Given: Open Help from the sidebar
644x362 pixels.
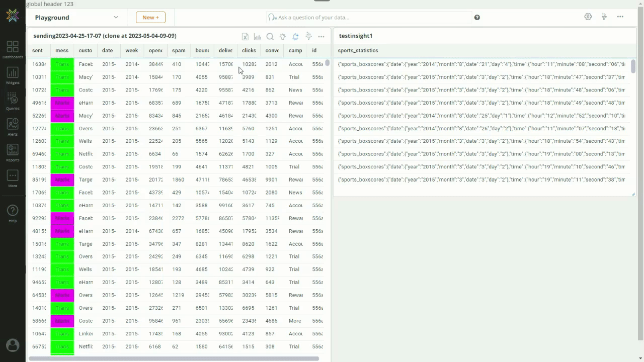Looking at the screenshot, I should 13,211.
